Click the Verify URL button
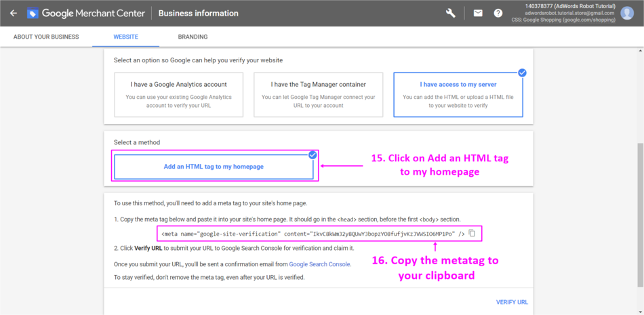This screenshot has width=644, height=315. (x=512, y=302)
